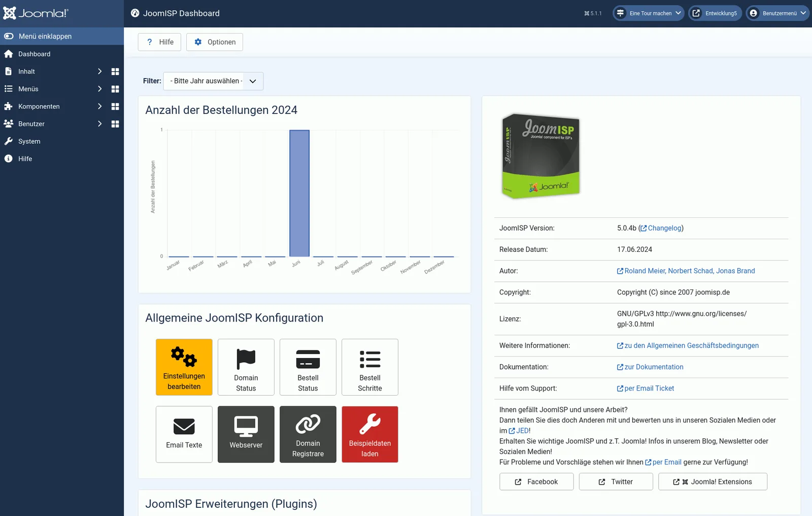Image resolution: width=812 pixels, height=516 pixels.
Task: Expand the Eine Tour machen dropdown
Action: coord(648,13)
